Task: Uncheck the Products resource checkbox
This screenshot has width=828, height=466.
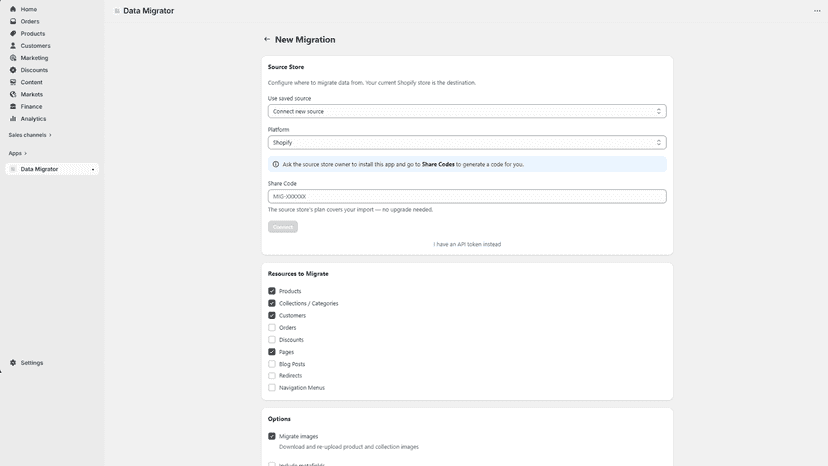Action: click(272, 291)
